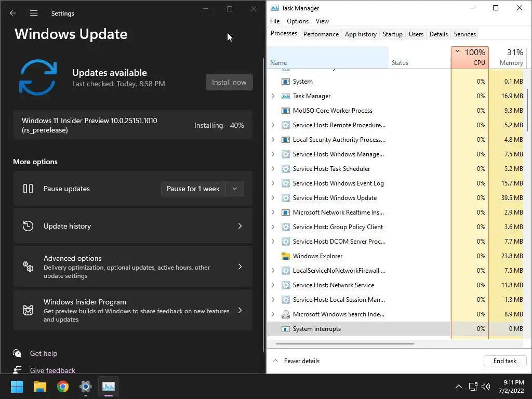Click the Windows Explorer folder icon in list
532x399 pixels.
[x=286, y=256]
